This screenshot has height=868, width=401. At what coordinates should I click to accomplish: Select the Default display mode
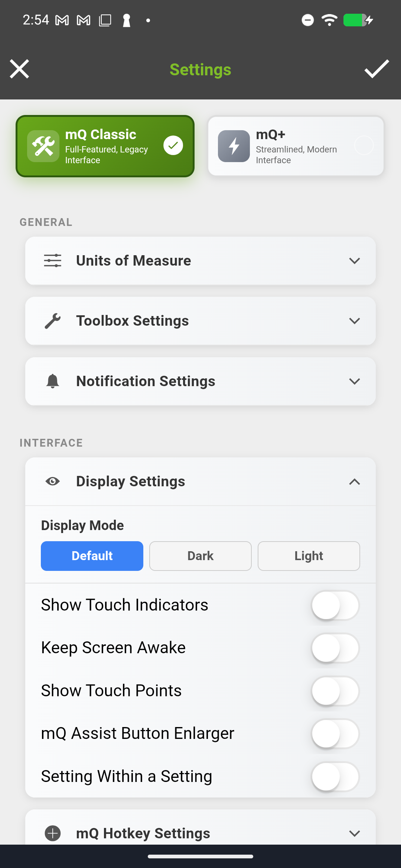(92, 556)
